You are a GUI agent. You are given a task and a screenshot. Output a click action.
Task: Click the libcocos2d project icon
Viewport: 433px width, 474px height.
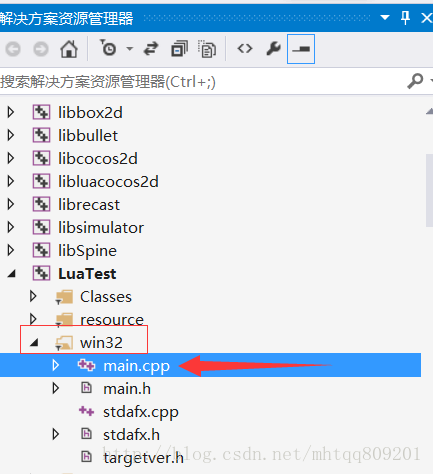tap(41, 158)
